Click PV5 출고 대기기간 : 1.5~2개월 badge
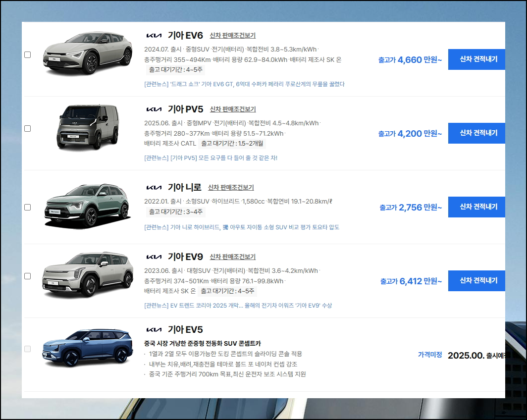 pos(232,144)
